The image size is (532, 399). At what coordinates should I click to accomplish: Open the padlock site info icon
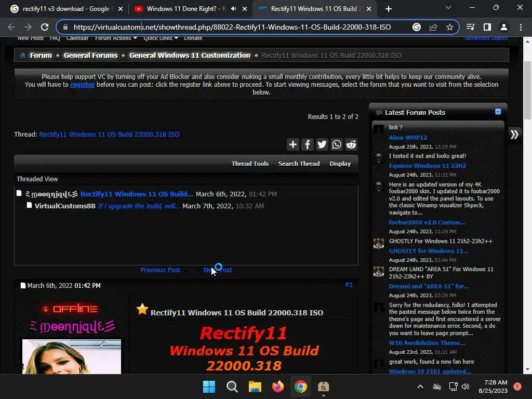pyautogui.click(x=65, y=27)
